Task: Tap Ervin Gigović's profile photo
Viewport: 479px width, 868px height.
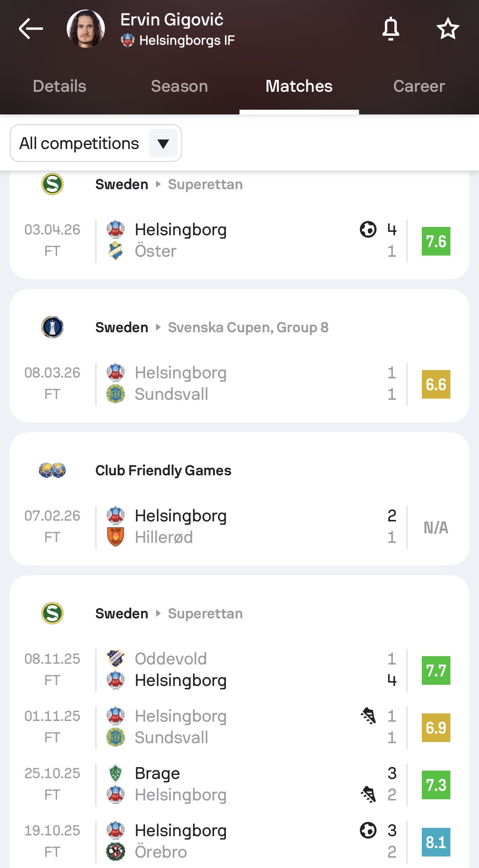Action: tap(86, 29)
